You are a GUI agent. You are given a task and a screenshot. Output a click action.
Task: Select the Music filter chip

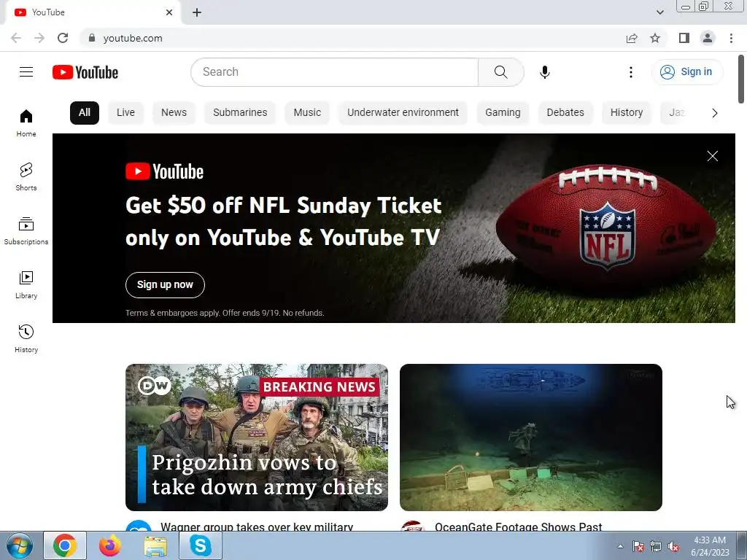point(307,113)
